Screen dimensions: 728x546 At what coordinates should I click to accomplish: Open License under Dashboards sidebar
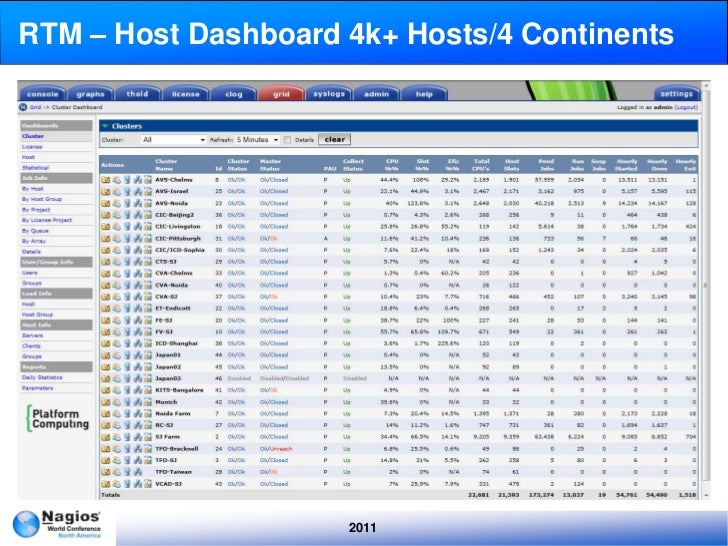(32, 147)
